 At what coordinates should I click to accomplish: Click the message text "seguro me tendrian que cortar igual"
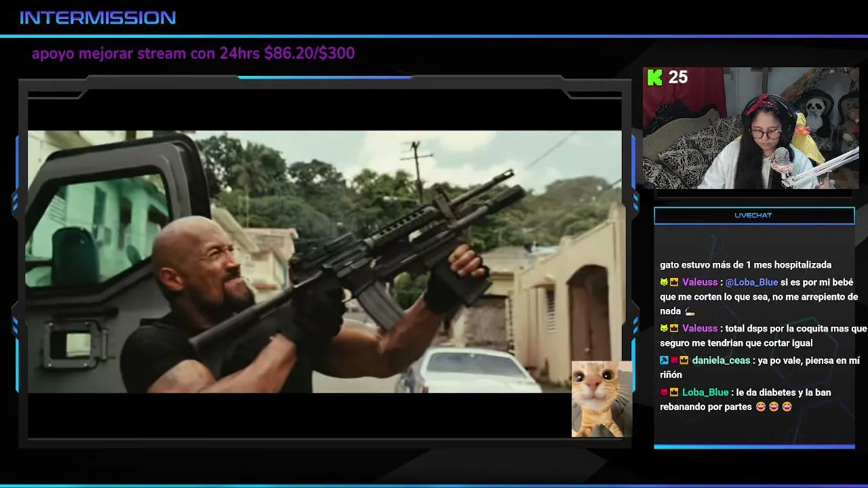click(x=736, y=343)
